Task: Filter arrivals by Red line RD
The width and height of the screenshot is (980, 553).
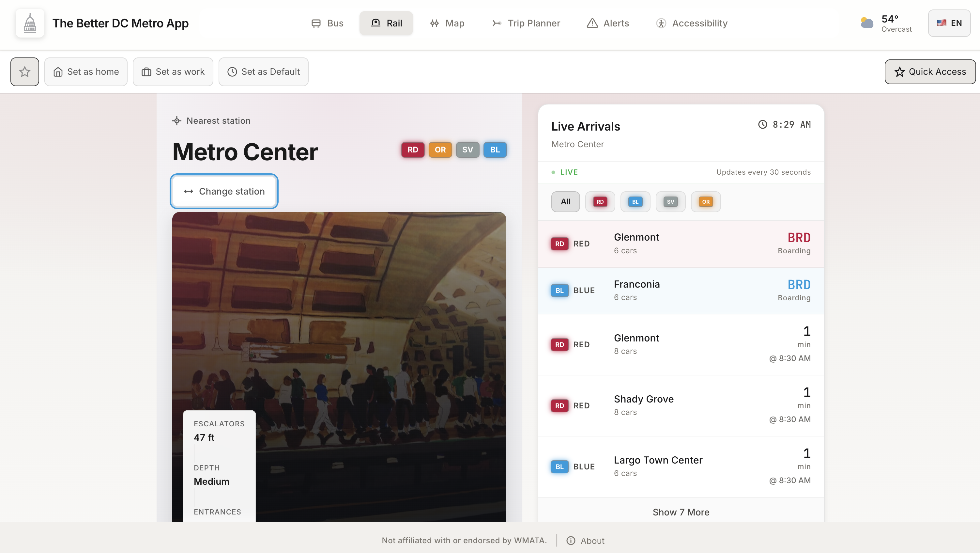Action: coord(600,202)
